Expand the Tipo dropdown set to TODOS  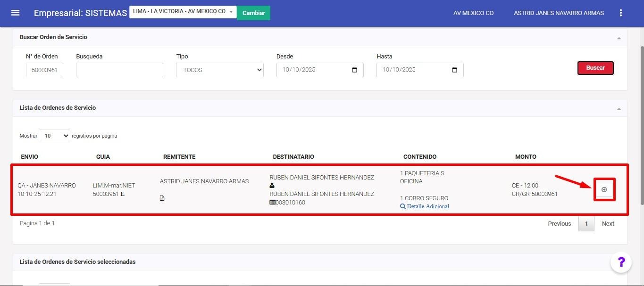(x=219, y=70)
